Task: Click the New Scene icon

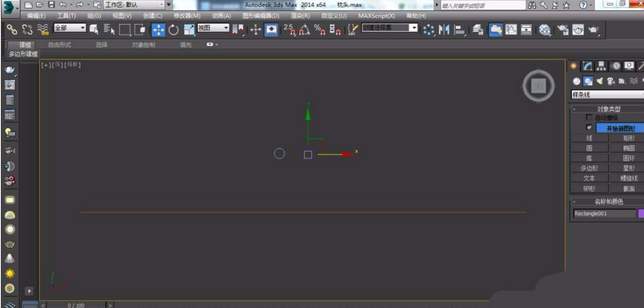Action: (x=28, y=5)
